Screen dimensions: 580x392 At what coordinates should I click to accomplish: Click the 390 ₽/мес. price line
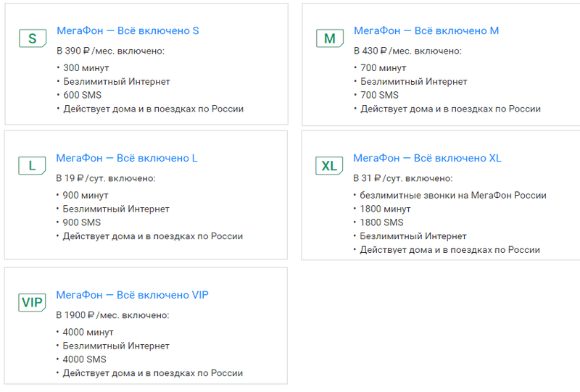(111, 51)
